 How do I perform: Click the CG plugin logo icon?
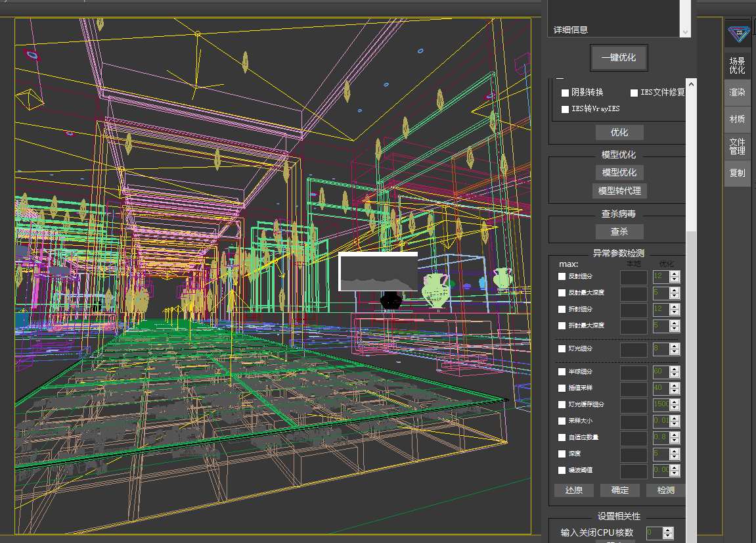click(738, 32)
